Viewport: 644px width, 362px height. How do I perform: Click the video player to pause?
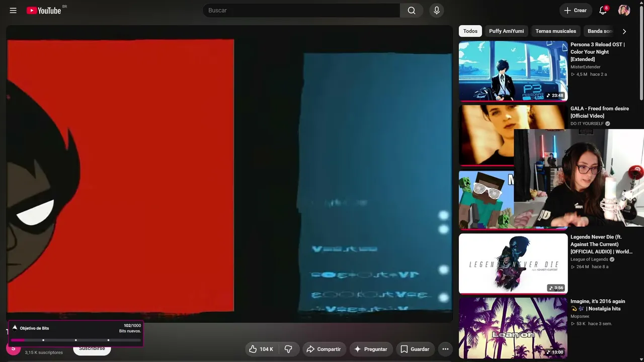pyautogui.click(x=229, y=174)
